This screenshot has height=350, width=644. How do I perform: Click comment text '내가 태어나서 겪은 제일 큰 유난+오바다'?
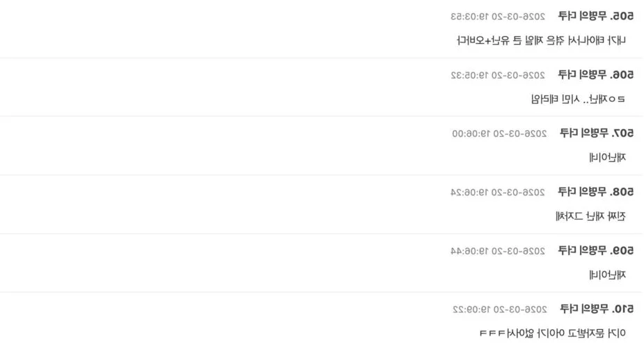(x=542, y=40)
